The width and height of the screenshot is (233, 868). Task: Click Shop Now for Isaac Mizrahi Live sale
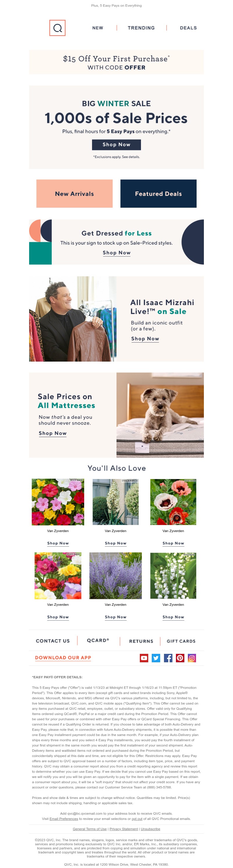click(x=145, y=339)
